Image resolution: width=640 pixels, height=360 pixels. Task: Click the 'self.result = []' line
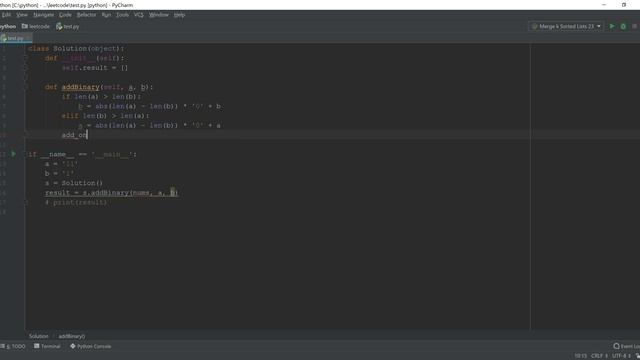tap(95, 68)
